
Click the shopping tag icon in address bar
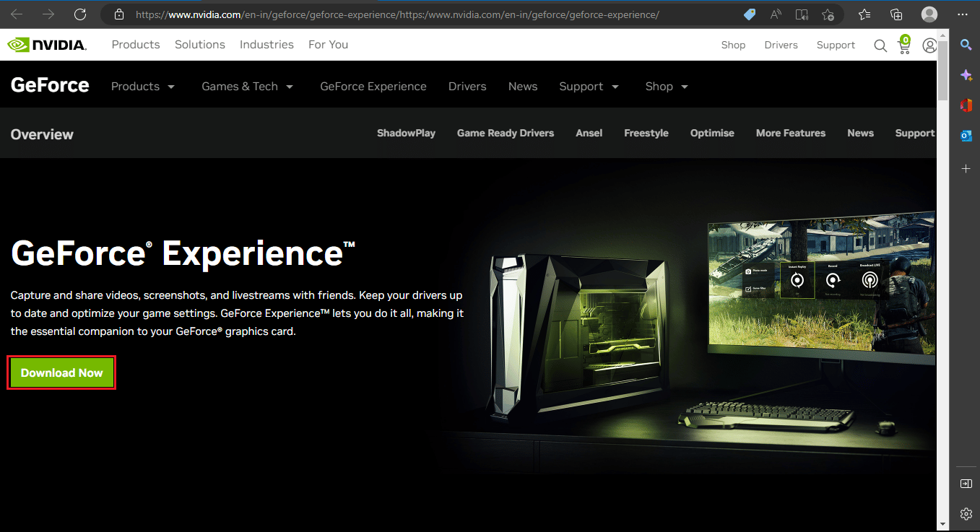coord(749,14)
